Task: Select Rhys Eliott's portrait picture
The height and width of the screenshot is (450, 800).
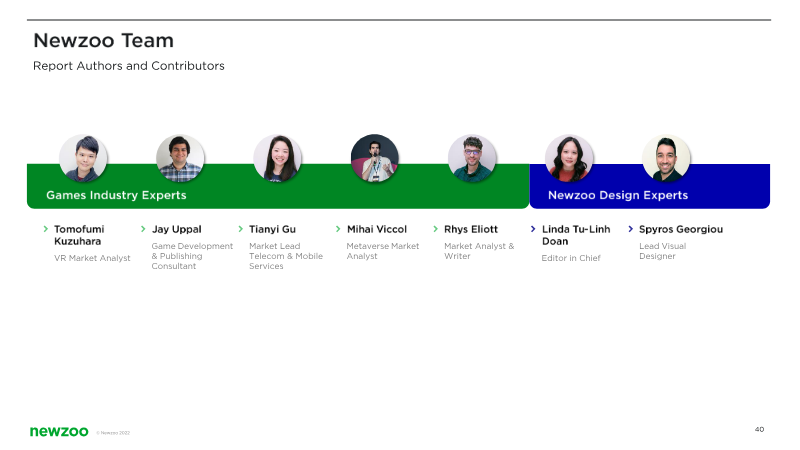Action: coord(472,158)
